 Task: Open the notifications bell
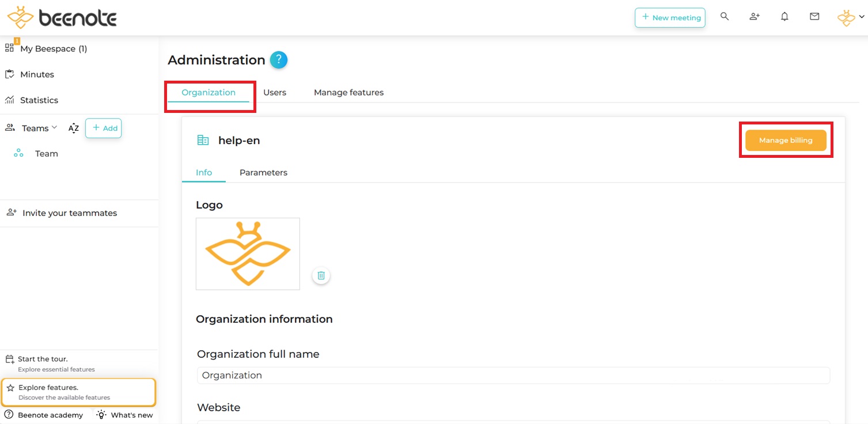[x=784, y=17]
